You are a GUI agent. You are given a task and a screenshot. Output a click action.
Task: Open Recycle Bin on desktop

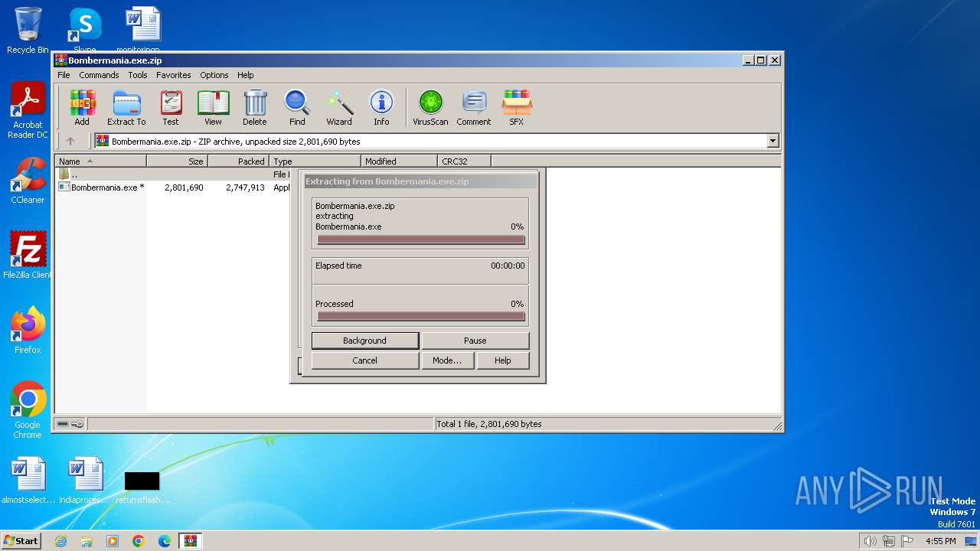tap(28, 31)
